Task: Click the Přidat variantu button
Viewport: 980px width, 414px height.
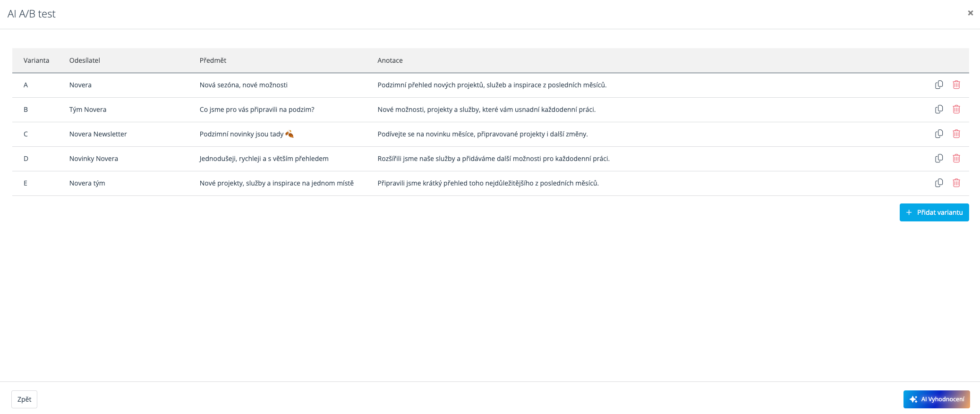Action: pyautogui.click(x=934, y=212)
